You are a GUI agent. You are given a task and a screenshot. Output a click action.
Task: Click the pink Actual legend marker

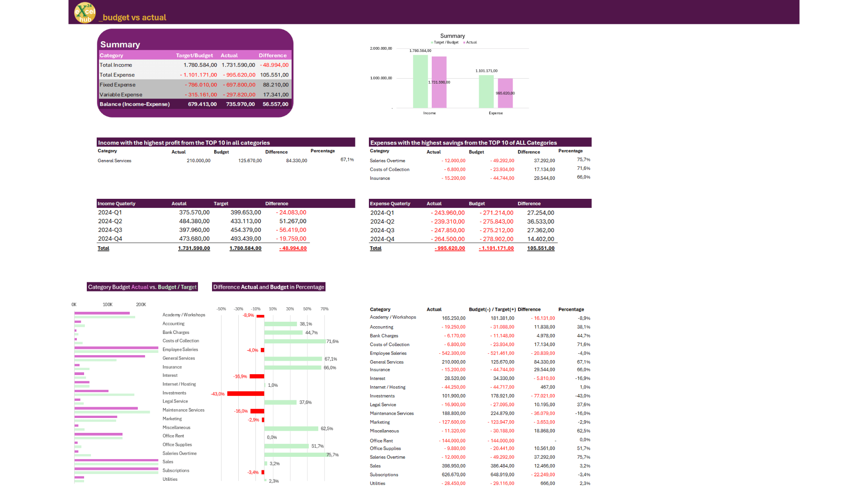(x=464, y=42)
